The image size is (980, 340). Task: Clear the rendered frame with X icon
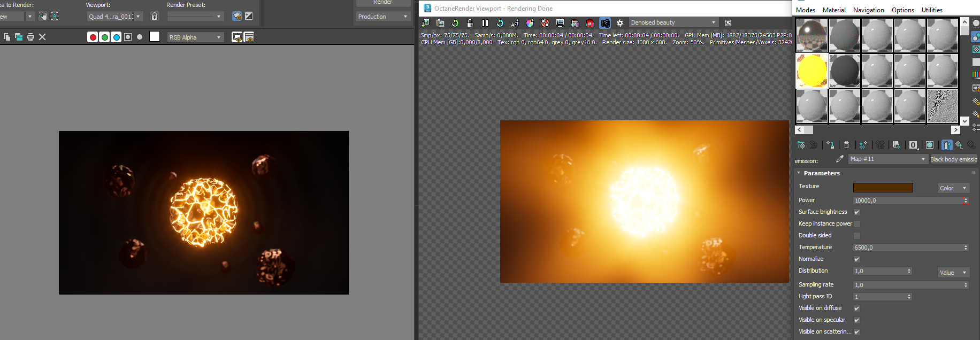pyautogui.click(x=42, y=37)
